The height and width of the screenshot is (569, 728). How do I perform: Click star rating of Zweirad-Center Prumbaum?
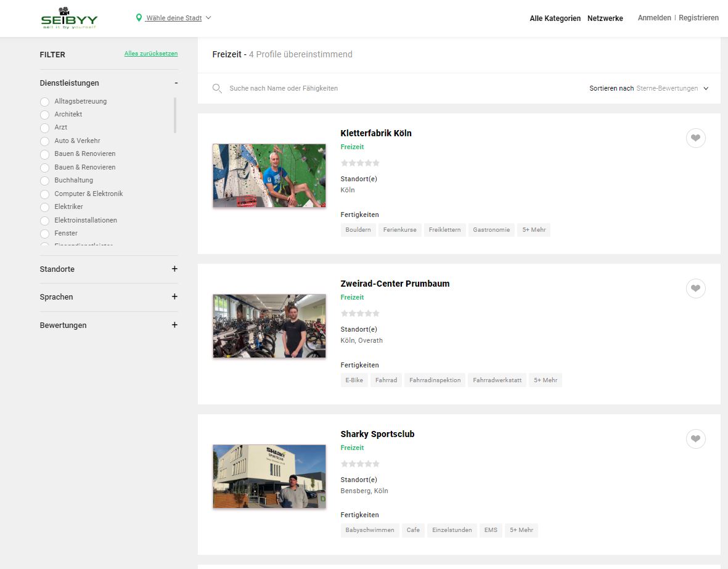[360, 314]
